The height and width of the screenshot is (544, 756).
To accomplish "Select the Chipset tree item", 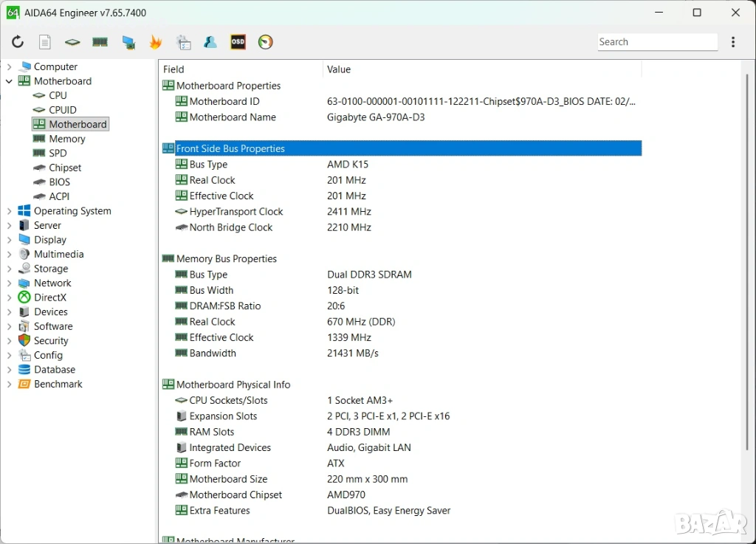I will (65, 168).
